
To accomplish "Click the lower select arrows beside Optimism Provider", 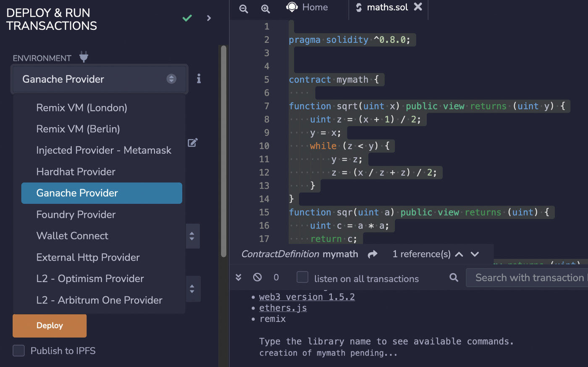I will (192, 289).
